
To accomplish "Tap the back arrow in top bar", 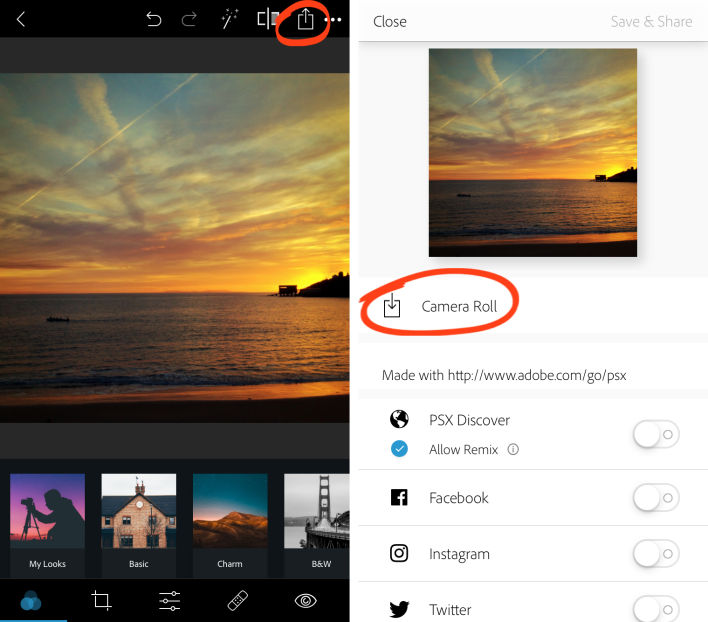I will tap(21, 19).
